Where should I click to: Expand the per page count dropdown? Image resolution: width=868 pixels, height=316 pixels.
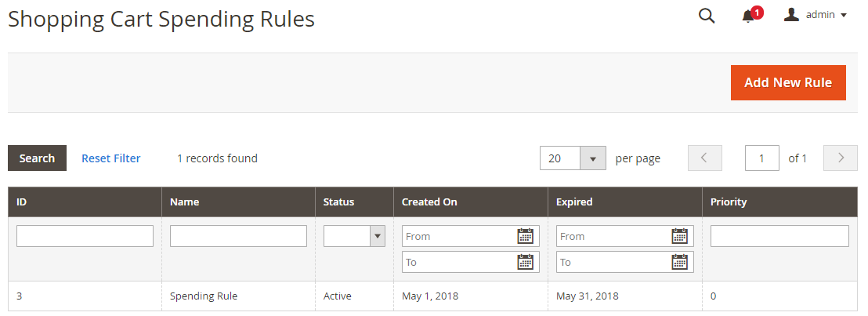pos(592,158)
